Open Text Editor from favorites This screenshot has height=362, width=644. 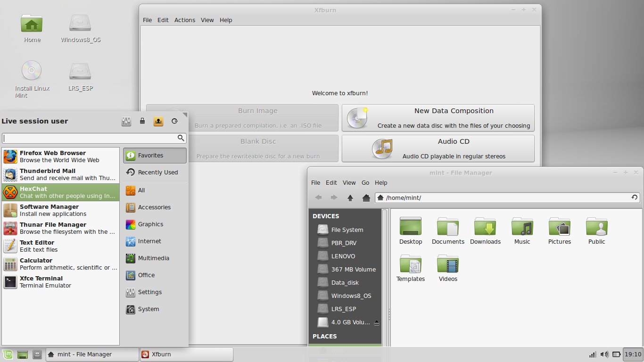tap(60, 246)
